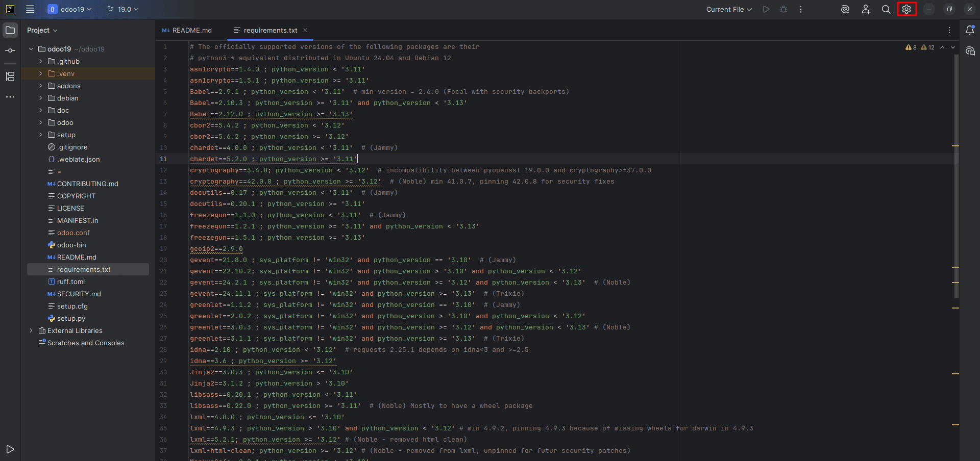This screenshot has width=980, height=461.
Task: Open Project view options dropdown
Action: tap(42, 30)
